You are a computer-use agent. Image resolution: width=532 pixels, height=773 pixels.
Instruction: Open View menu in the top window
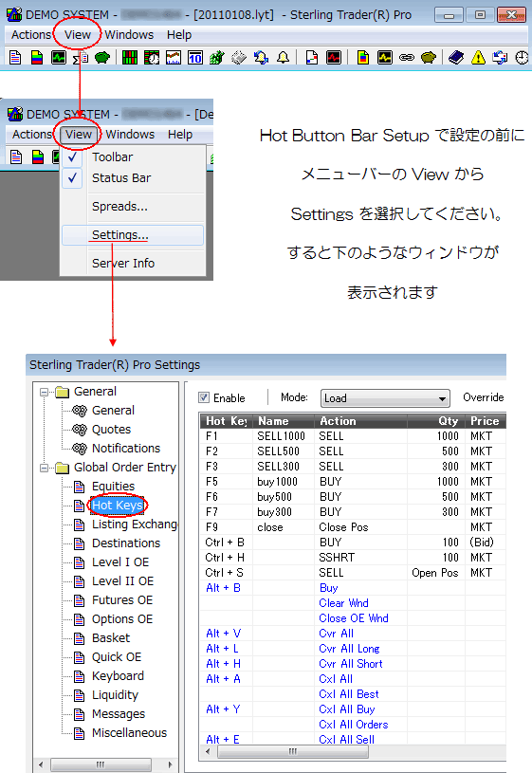click(x=78, y=35)
